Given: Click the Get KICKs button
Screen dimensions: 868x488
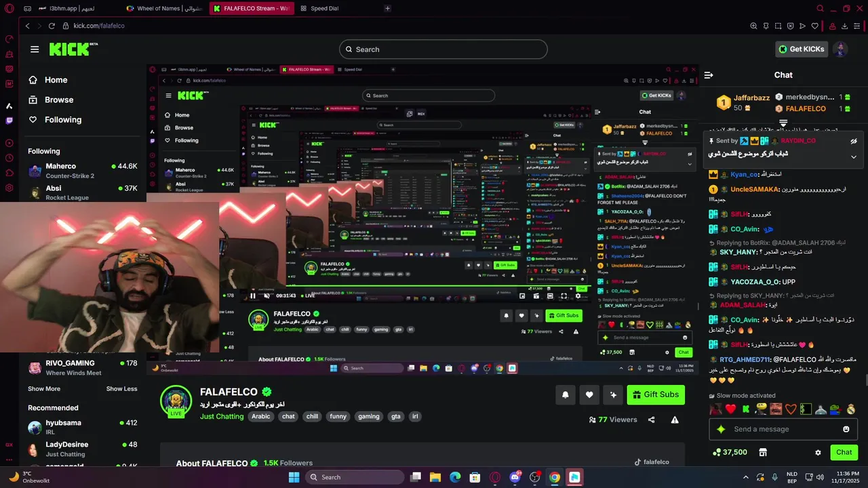Looking at the screenshot, I should pos(802,49).
